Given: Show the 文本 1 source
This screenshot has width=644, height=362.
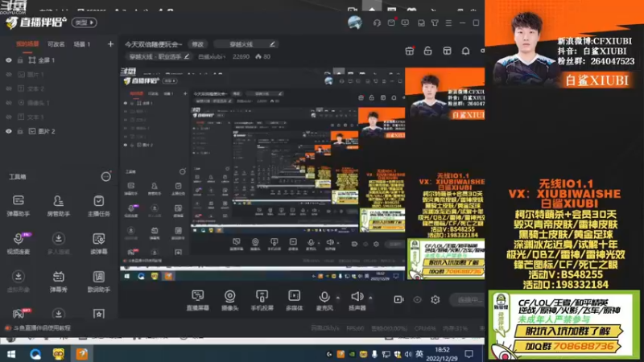Looking at the screenshot, I should tap(9, 117).
